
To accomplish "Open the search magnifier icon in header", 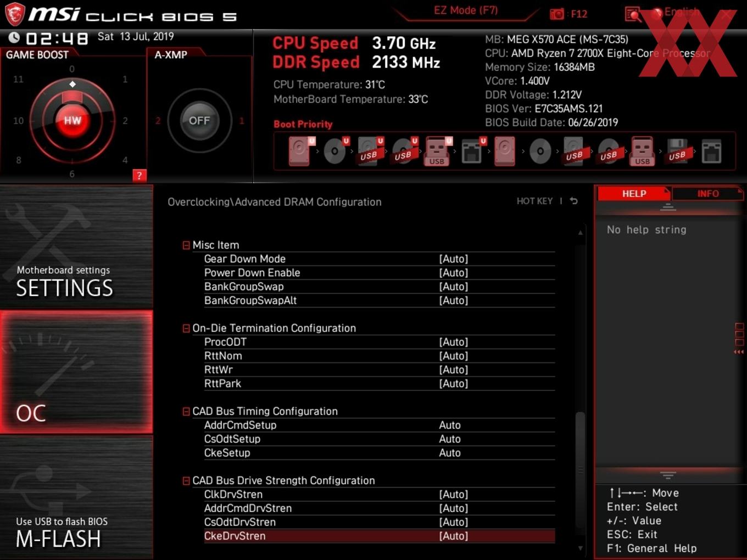I will (633, 14).
